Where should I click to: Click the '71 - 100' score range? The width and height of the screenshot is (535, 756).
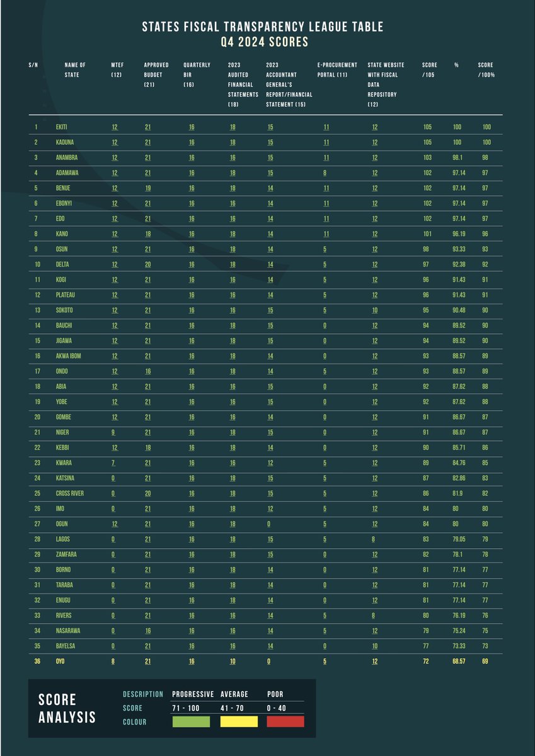coord(186,708)
